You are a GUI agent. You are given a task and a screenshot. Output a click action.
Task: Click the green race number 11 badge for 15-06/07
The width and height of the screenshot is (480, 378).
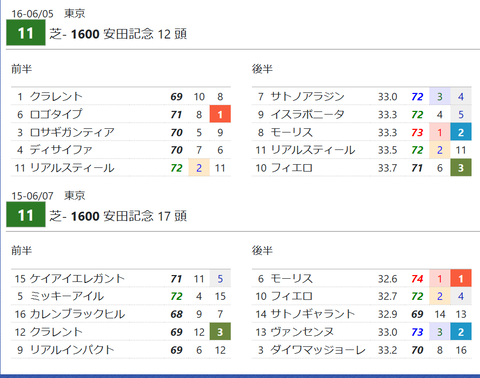coord(26,215)
